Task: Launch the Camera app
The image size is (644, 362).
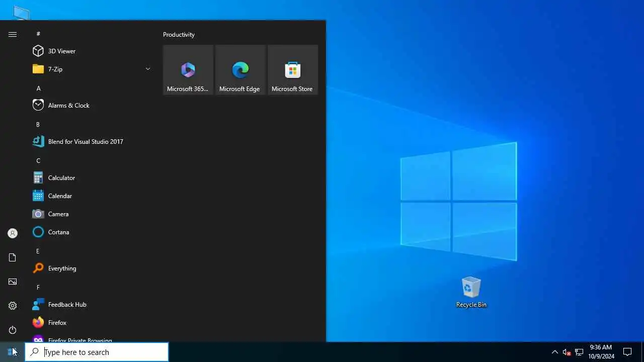Action: coord(91,214)
